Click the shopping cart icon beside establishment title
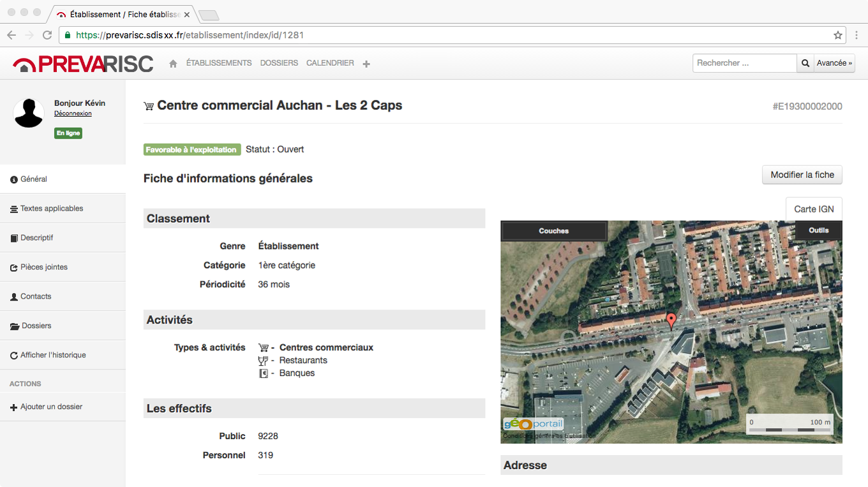The height and width of the screenshot is (487, 868). click(x=149, y=107)
